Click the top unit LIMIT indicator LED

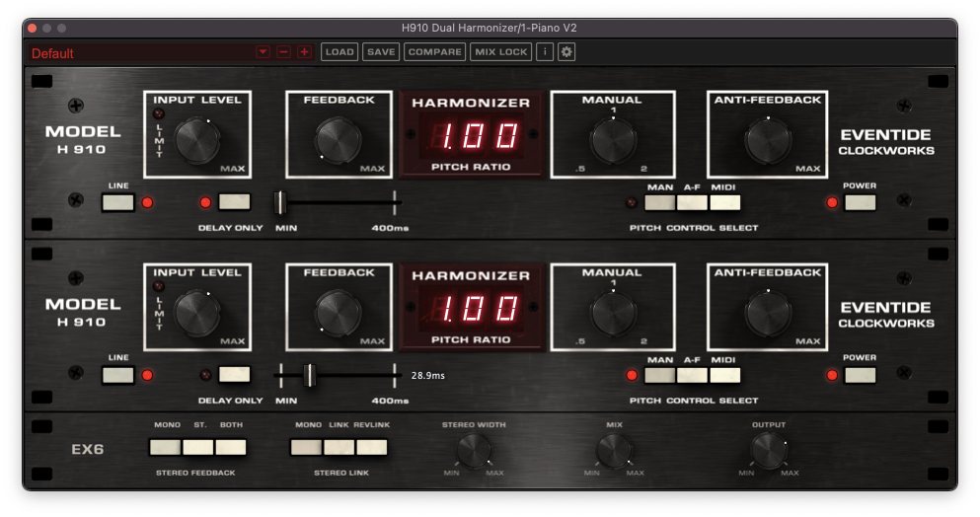coord(159,113)
